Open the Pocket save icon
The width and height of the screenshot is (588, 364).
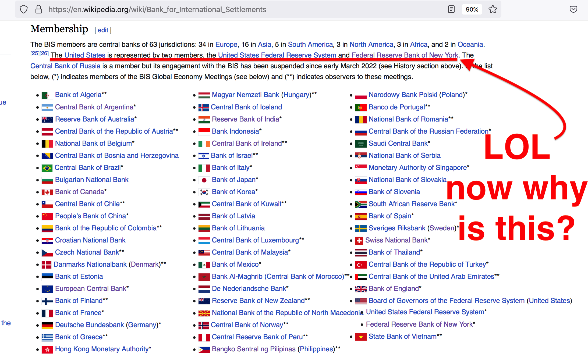click(573, 9)
